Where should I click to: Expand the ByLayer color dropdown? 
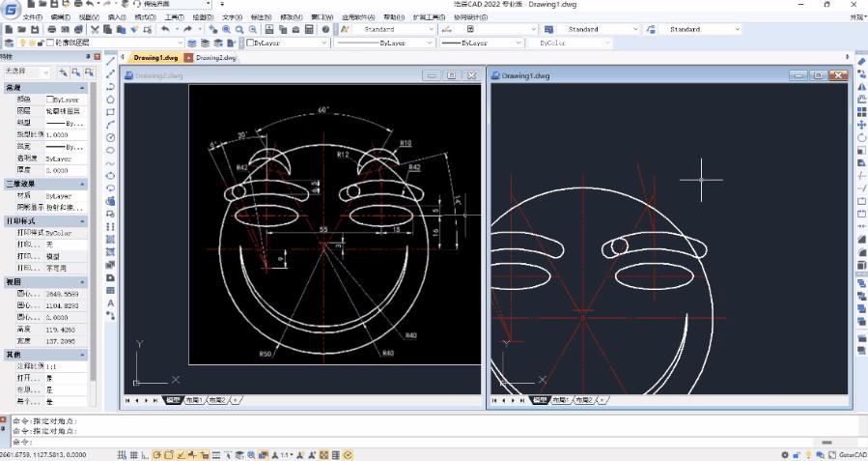click(323, 43)
